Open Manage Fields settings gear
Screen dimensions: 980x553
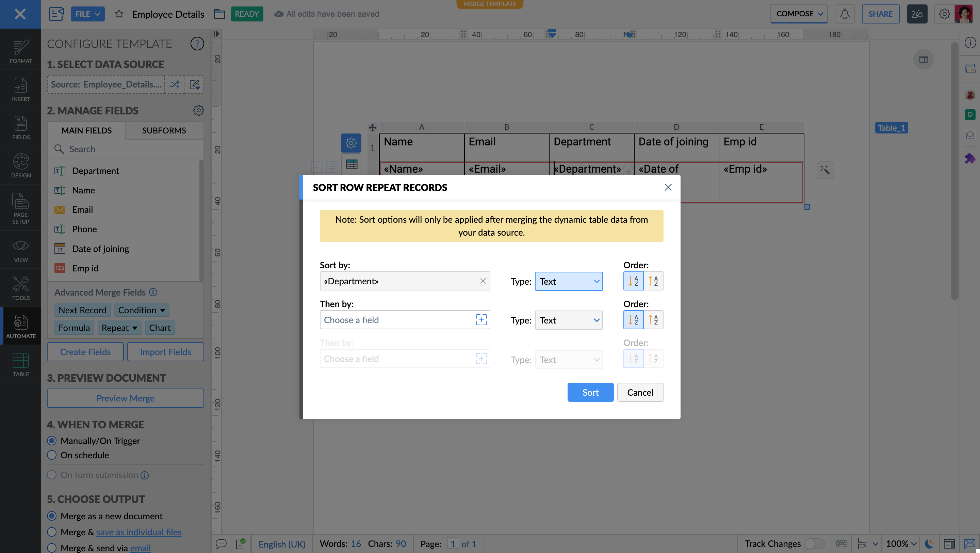pos(198,110)
